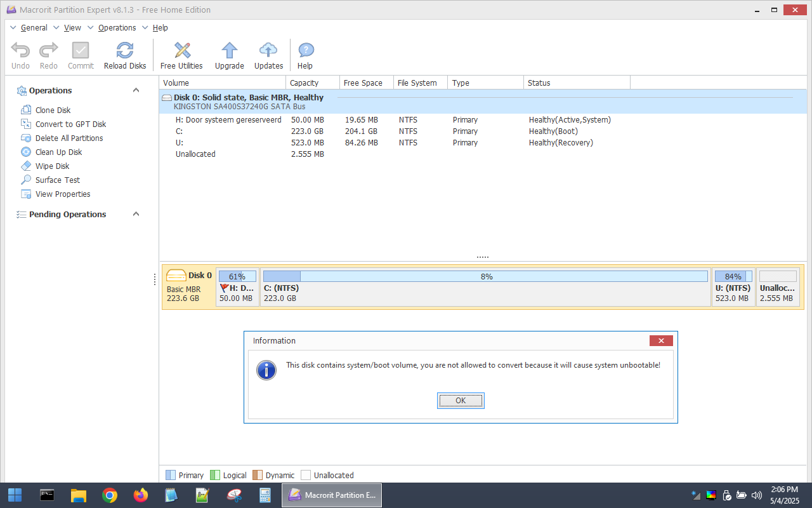Image resolution: width=812 pixels, height=508 pixels.
Task: Sort by the File System column header
Action: [421, 83]
